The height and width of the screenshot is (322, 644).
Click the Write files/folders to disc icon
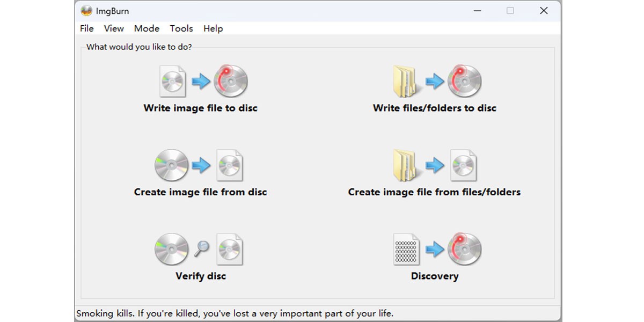[437, 81]
